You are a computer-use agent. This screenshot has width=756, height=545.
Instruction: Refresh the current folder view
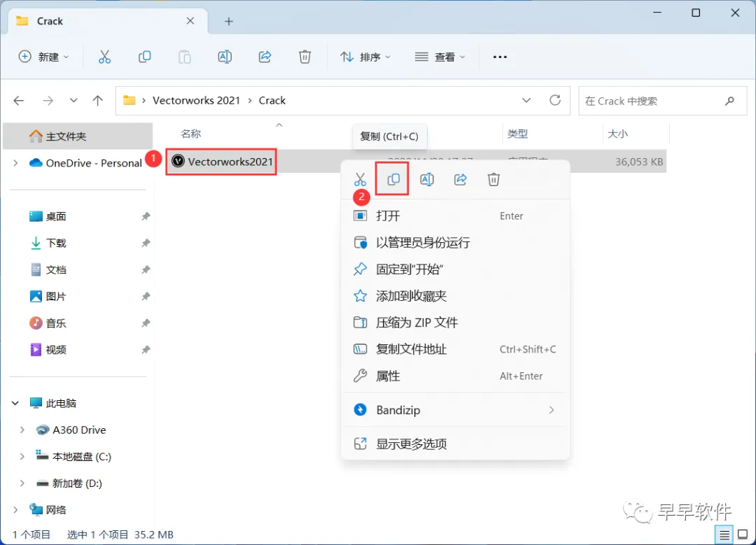555,100
